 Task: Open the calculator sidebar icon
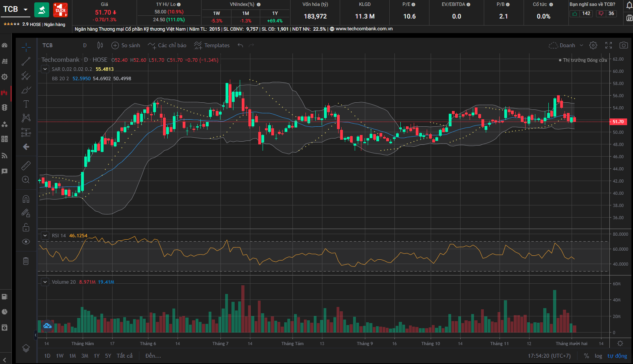[5, 139]
